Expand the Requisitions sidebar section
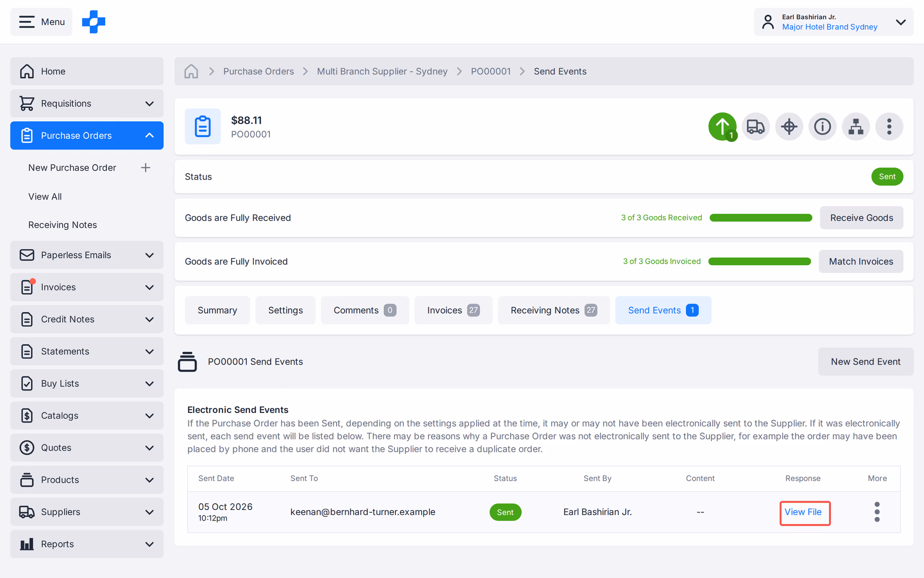 [87, 103]
